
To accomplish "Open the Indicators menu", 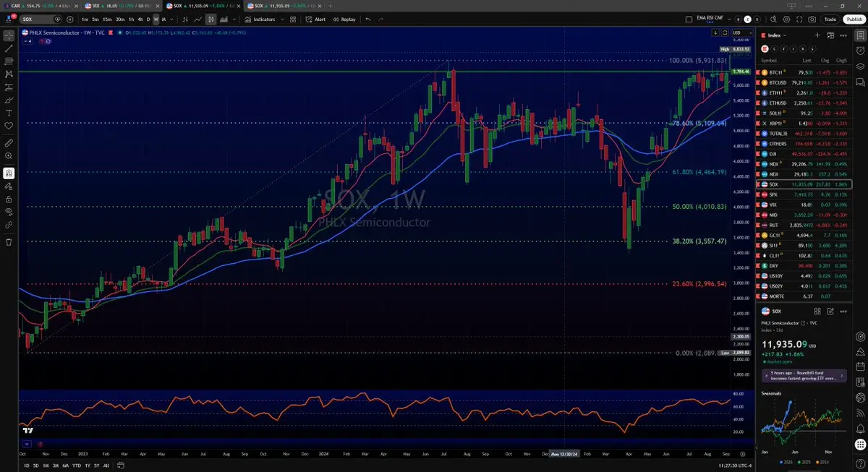I will pyautogui.click(x=260, y=19).
